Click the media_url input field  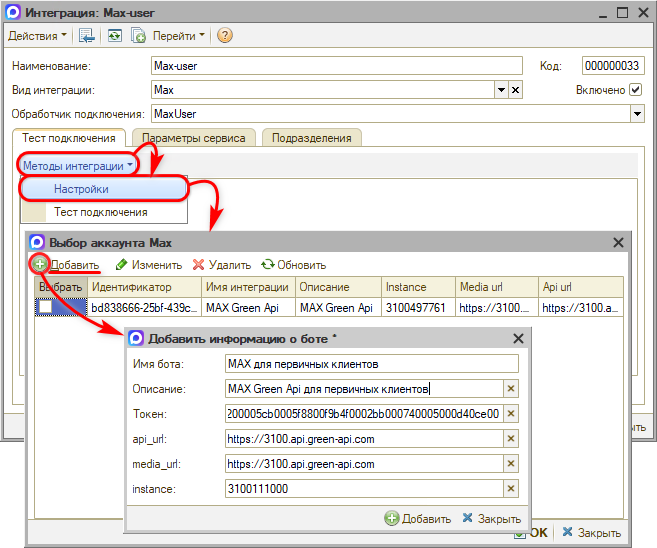364,464
